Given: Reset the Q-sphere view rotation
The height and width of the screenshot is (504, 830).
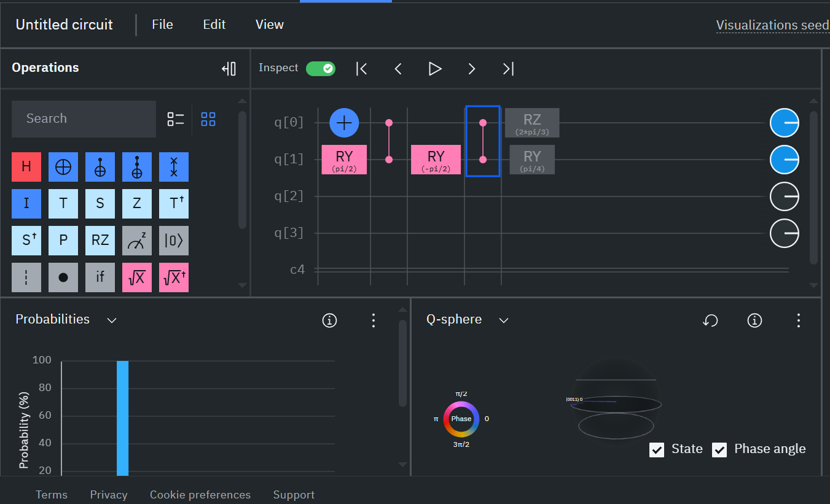Looking at the screenshot, I should [x=711, y=320].
